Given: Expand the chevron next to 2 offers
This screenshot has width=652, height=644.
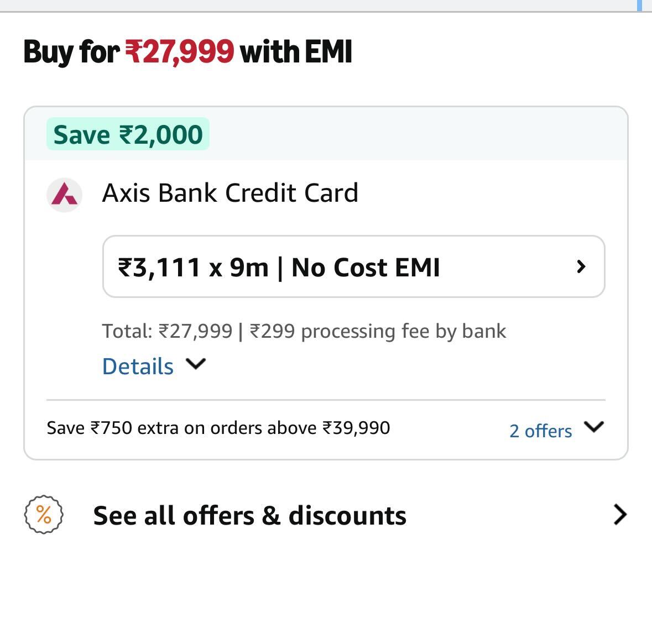Looking at the screenshot, I should (594, 427).
